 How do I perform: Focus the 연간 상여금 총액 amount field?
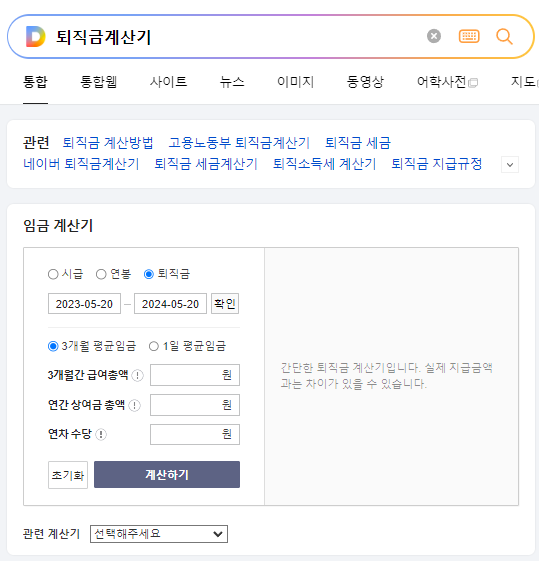pos(195,405)
